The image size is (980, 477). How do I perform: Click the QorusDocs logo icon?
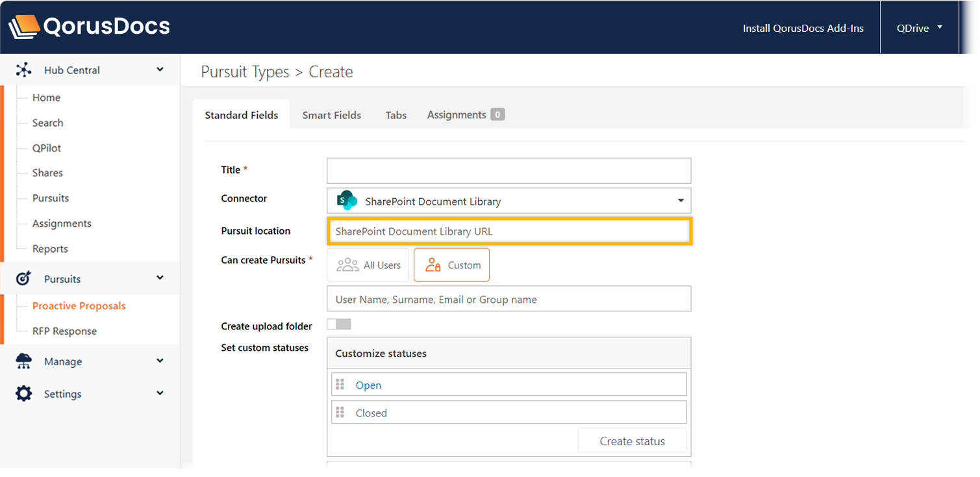coord(24,27)
